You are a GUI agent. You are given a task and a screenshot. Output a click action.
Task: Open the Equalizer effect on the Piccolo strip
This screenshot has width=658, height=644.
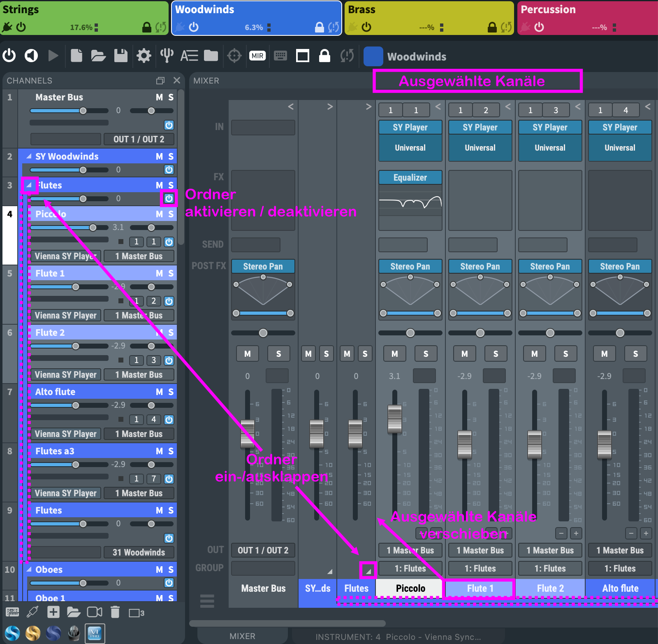(410, 177)
